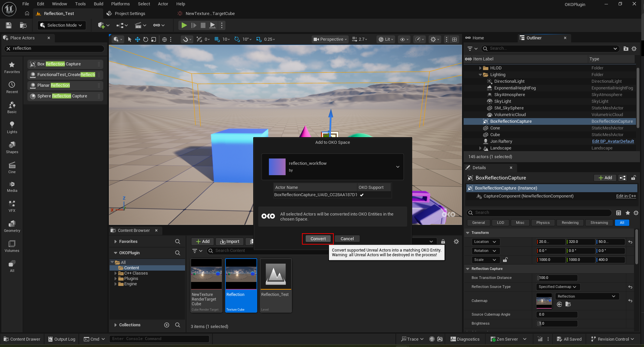Image resolution: width=644 pixels, height=347 pixels.
Task: Click the Convert button
Action: click(318, 239)
